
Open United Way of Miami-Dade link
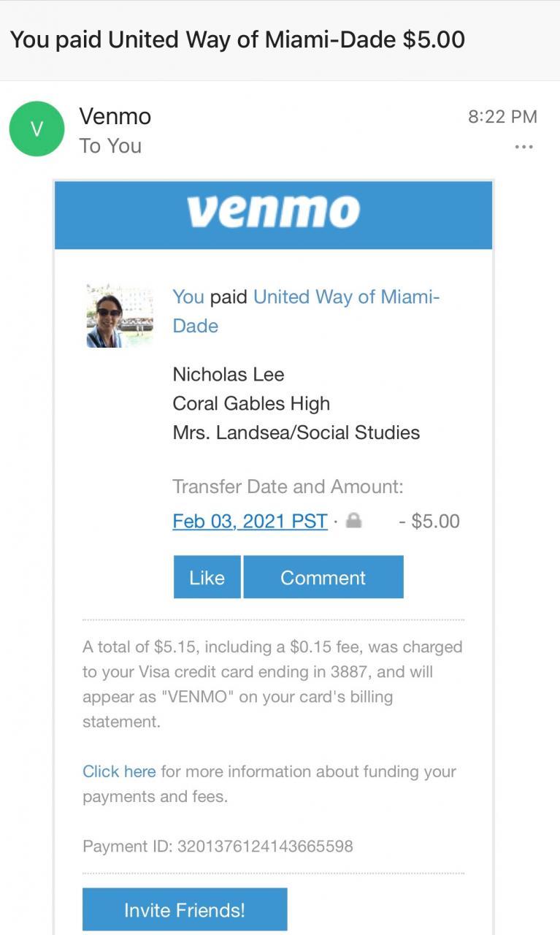pos(346,297)
